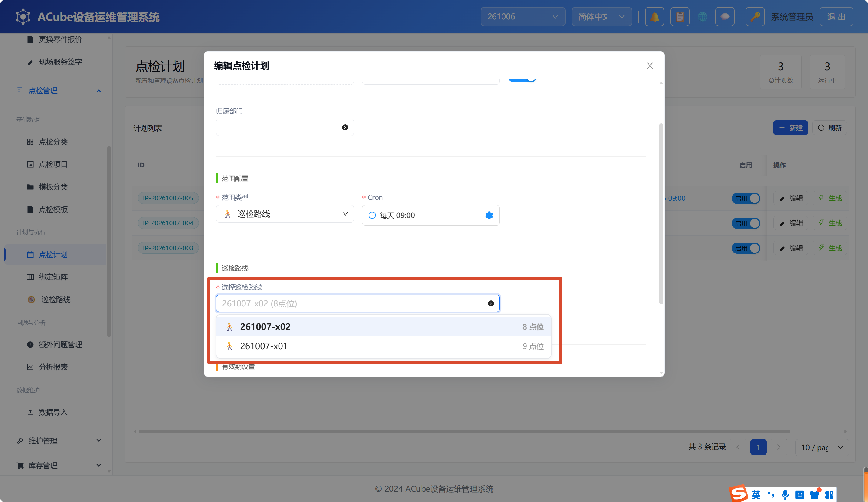Click the 选择巡检路线 input field
Viewport: 868px width, 502px height.
pos(358,303)
